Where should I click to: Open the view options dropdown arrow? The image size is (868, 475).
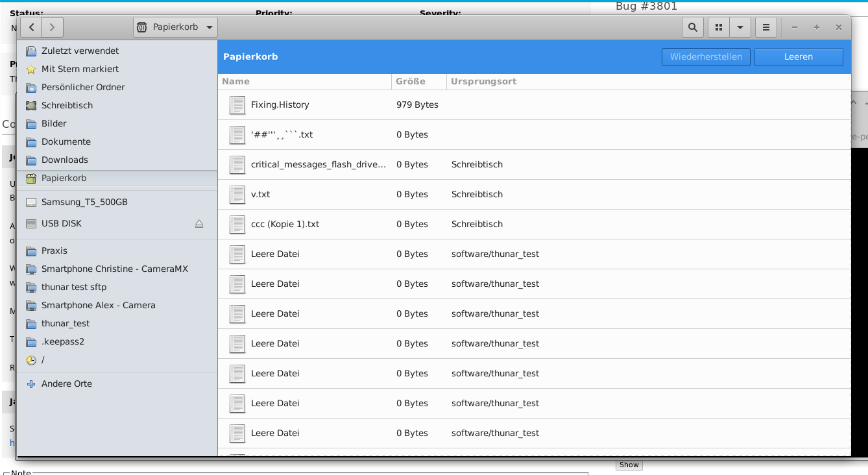point(740,27)
